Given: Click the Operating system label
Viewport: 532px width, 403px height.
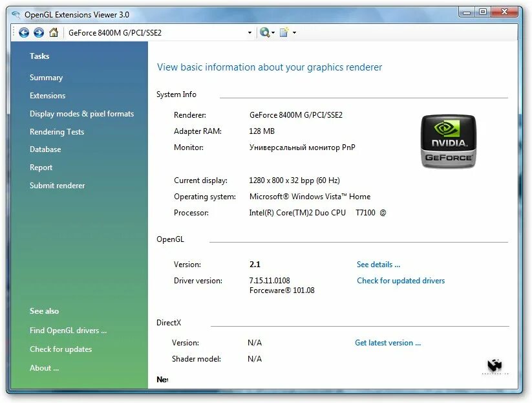Looking at the screenshot, I should [204, 197].
